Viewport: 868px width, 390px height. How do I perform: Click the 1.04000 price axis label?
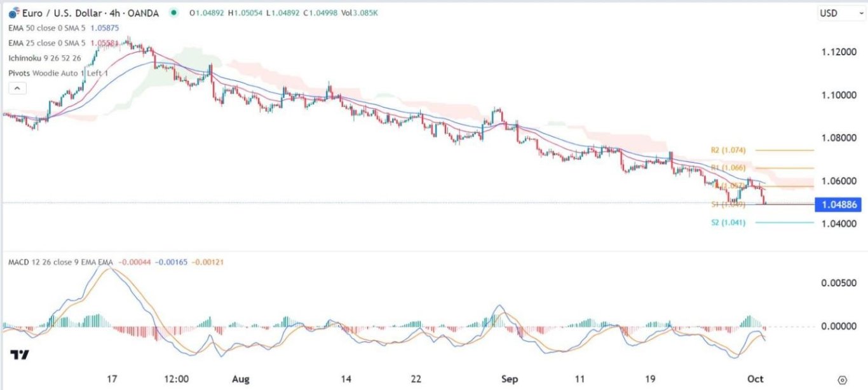click(x=841, y=223)
